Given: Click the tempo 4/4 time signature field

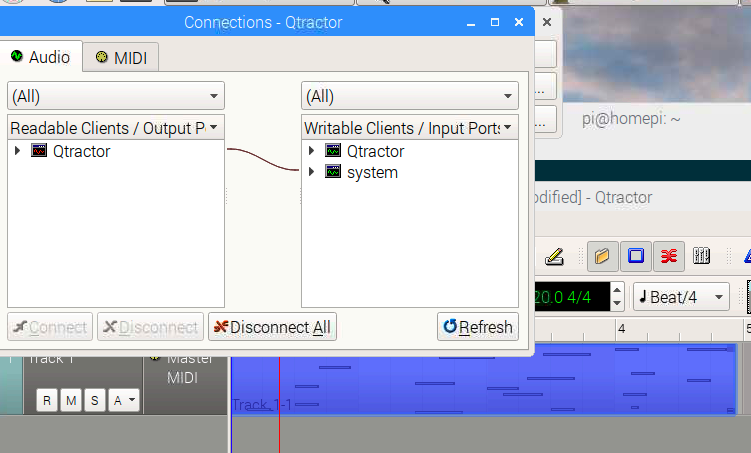Looking at the screenshot, I should pos(572,297).
